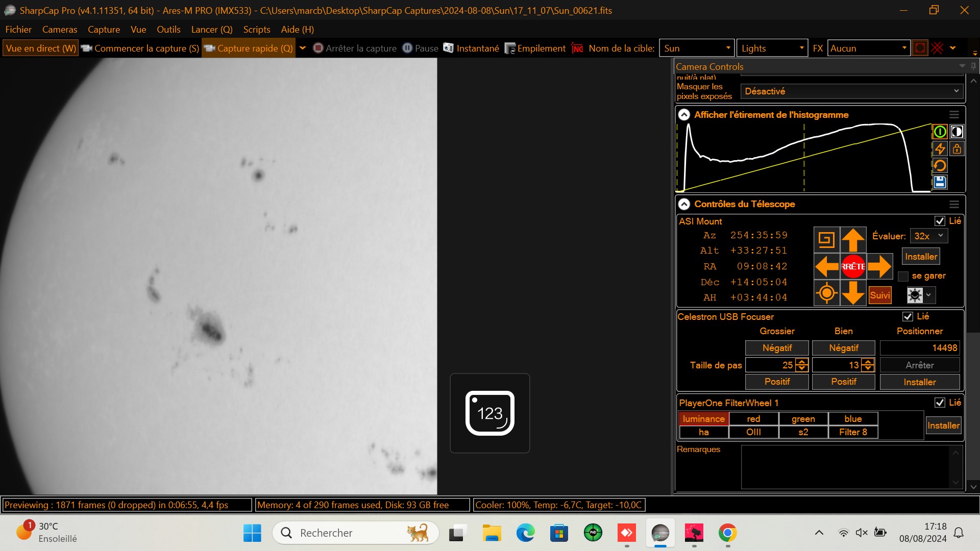The width and height of the screenshot is (980, 551).
Task: Click the crosshair target icon in telescope controls
Action: (x=826, y=293)
